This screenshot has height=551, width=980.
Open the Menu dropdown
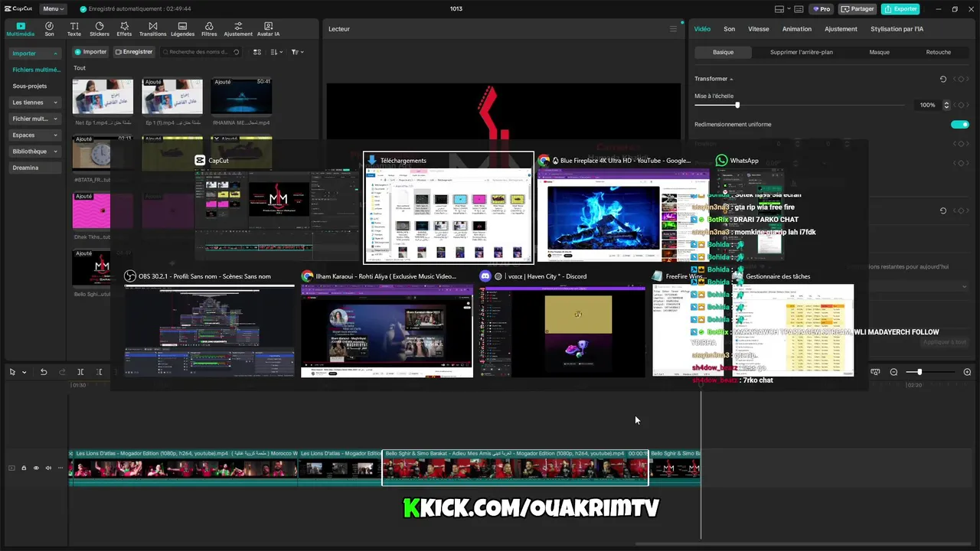[x=53, y=9]
